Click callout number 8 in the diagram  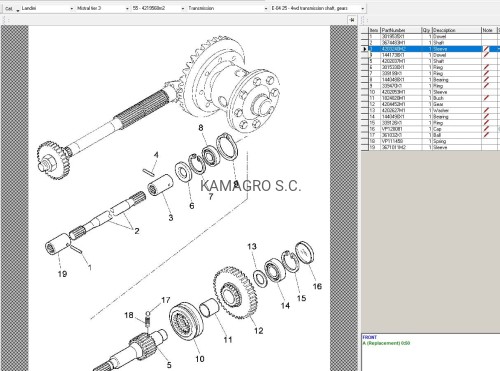(201, 128)
